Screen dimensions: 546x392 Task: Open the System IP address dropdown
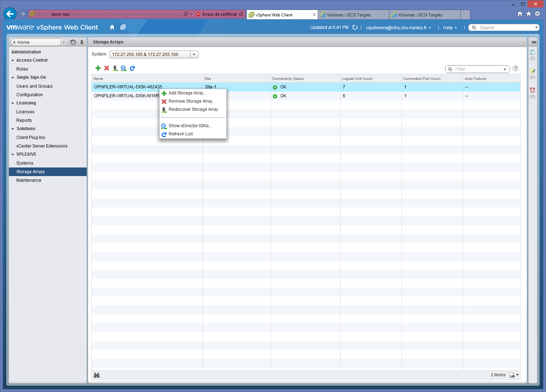[x=194, y=55]
